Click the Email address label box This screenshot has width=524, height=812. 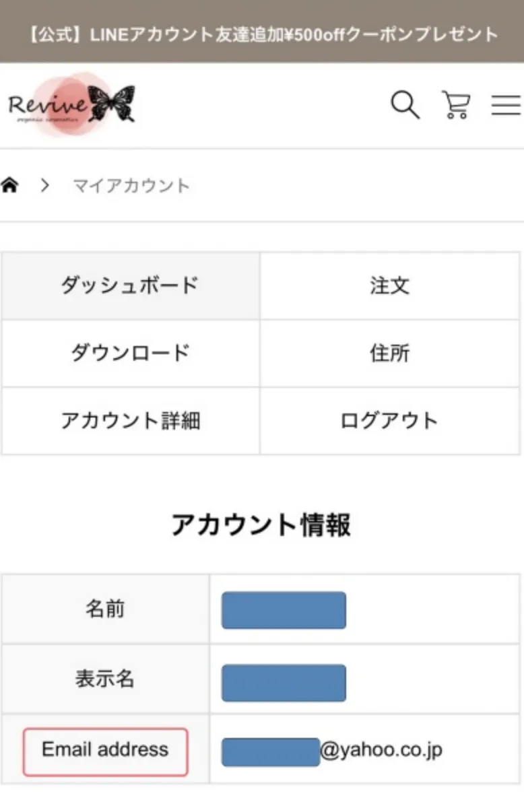click(105, 750)
